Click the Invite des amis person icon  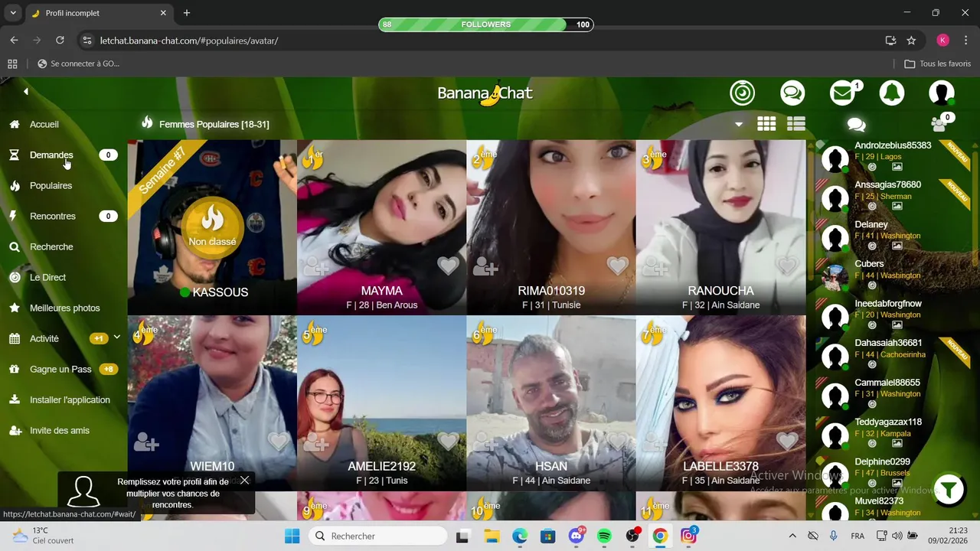point(15,430)
